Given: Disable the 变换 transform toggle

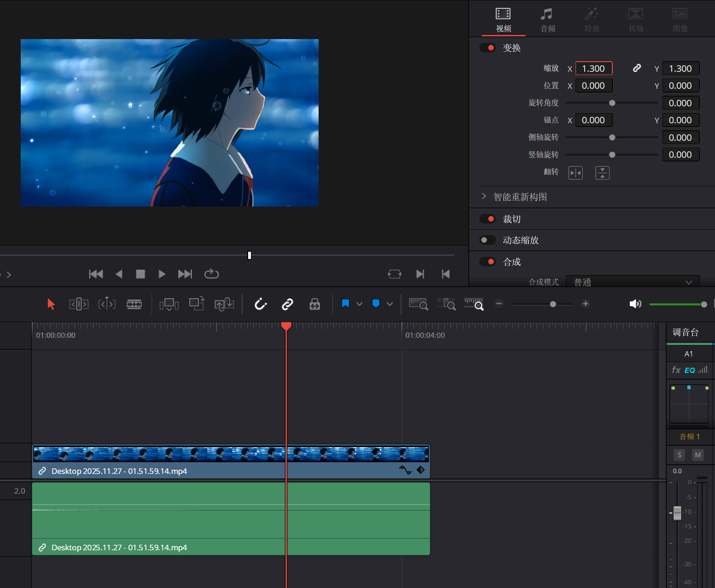Looking at the screenshot, I should click(x=488, y=48).
